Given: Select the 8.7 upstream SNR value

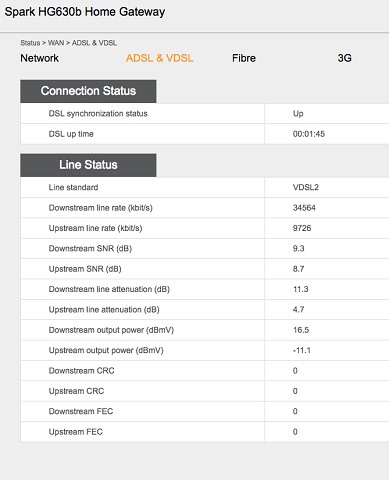Looking at the screenshot, I should click(x=298, y=269).
